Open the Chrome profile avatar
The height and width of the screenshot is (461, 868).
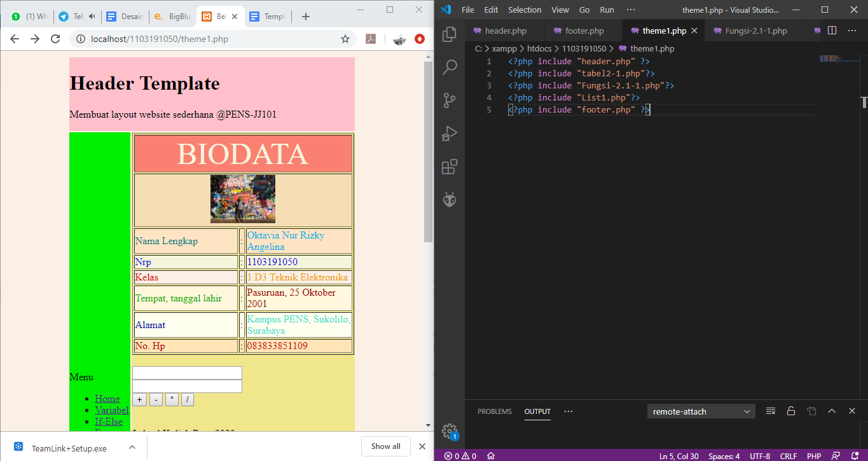click(399, 39)
